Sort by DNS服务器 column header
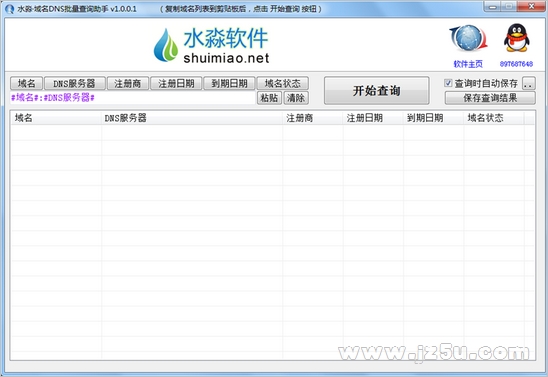Image resolution: width=548 pixels, height=377 pixels. click(x=192, y=118)
